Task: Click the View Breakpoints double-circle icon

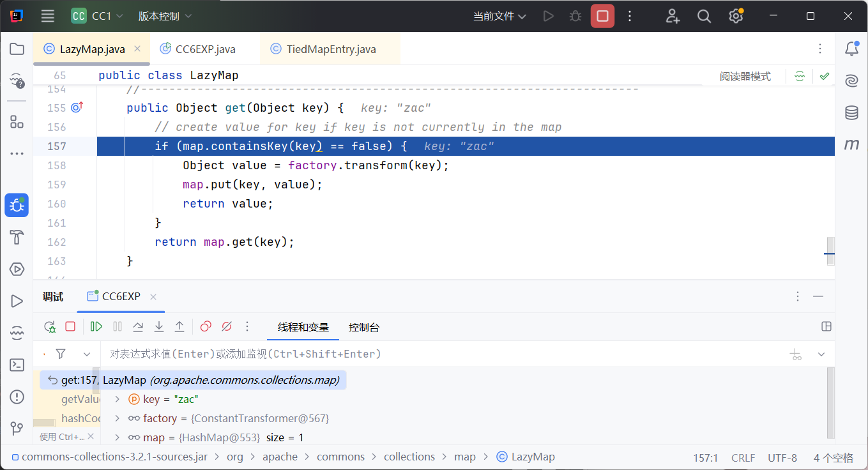Action: (x=206, y=327)
